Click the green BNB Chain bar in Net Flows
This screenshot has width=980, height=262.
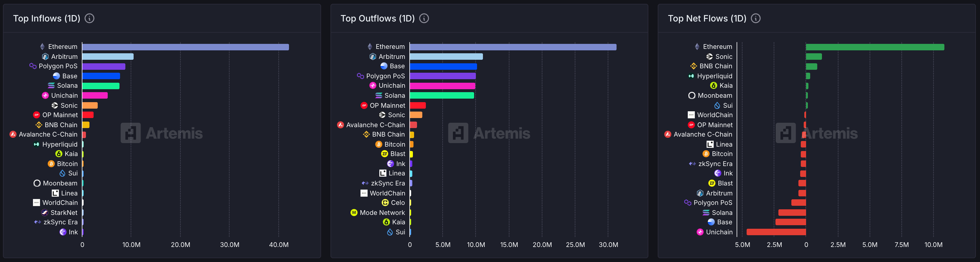(x=811, y=66)
